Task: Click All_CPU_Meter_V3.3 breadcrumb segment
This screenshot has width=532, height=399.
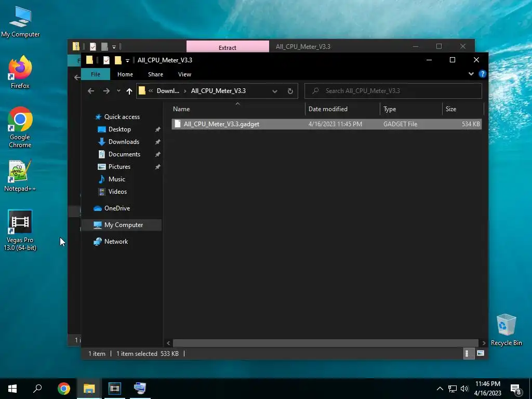Action: 218,91
